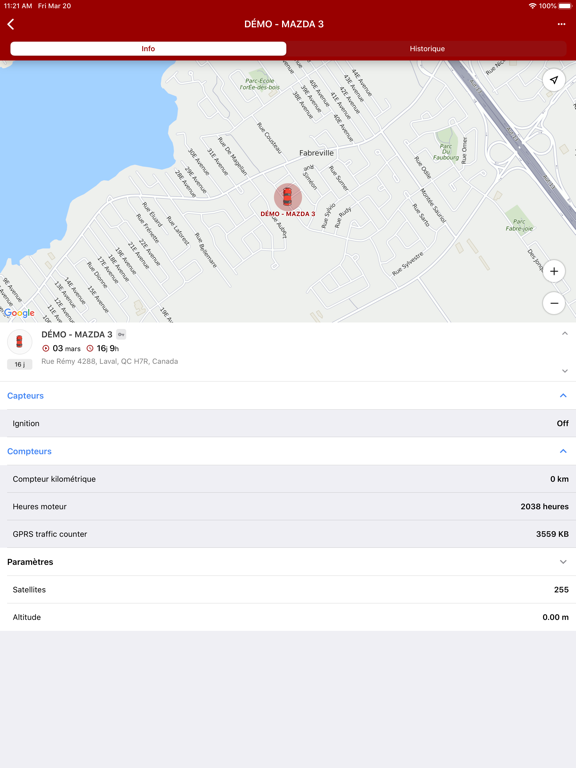The image size is (576, 768).
Task: Tap the DÉMO - MAZDA 3 map marker label
Action: [288, 214]
